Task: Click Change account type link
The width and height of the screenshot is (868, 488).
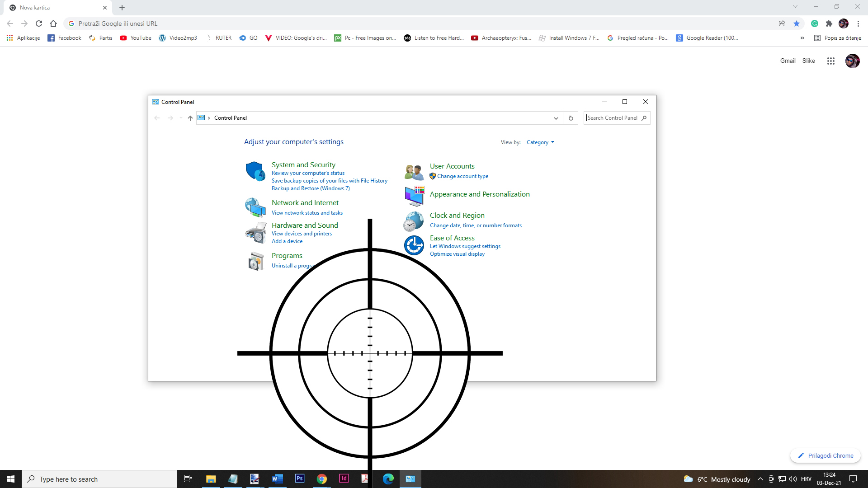Action: [x=462, y=176]
